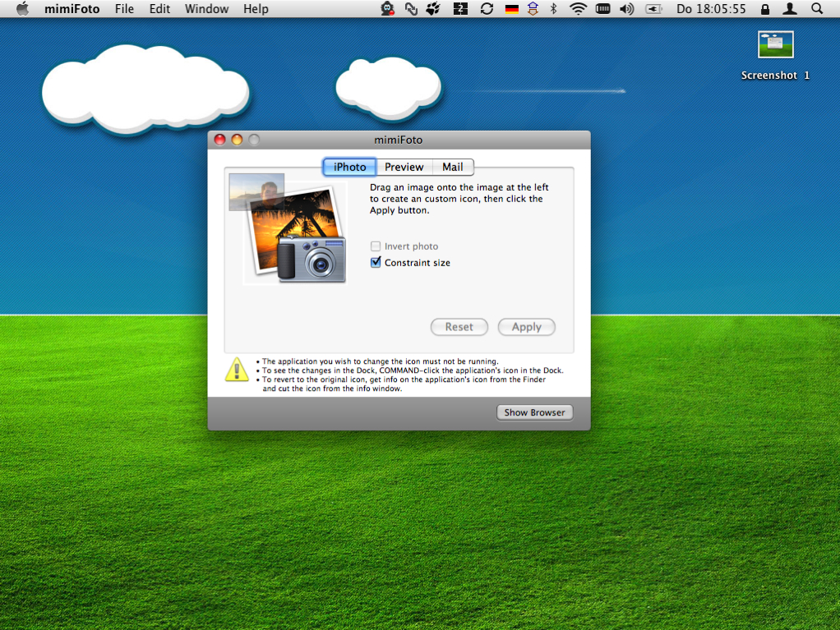Screen dimensions: 840x630
Task: Click the Apply button
Action: tap(527, 327)
